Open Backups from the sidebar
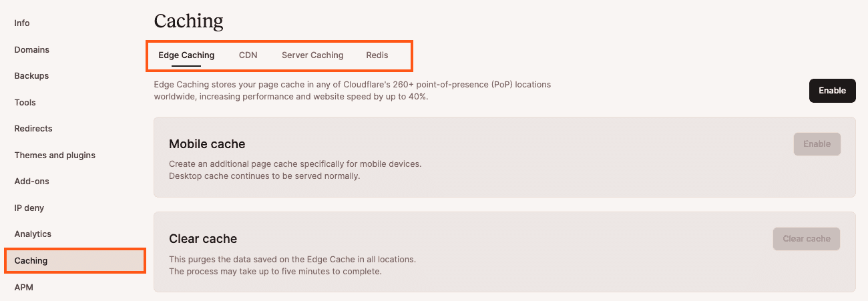The height and width of the screenshot is (301, 868). pos(31,76)
